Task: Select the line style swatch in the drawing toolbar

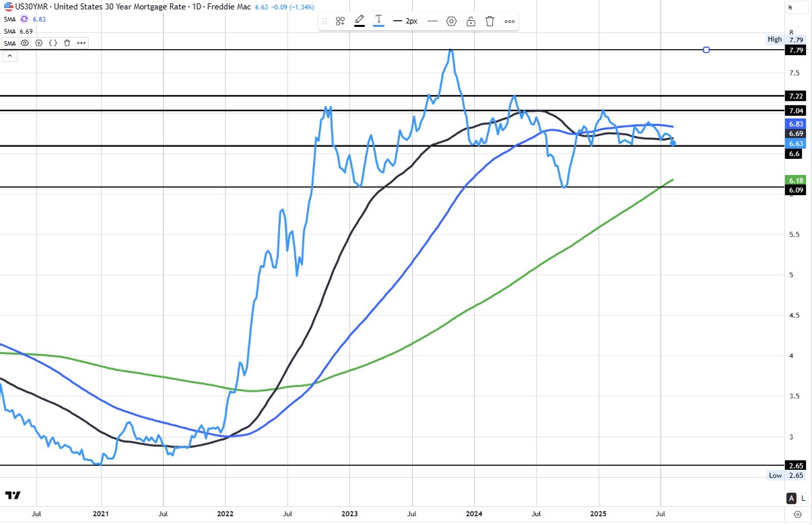Action: (x=431, y=21)
